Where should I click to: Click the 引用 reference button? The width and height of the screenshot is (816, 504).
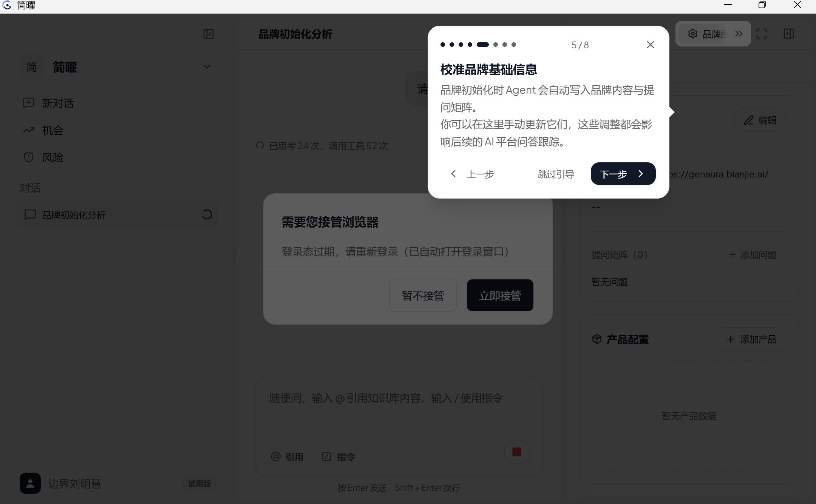click(287, 457)
